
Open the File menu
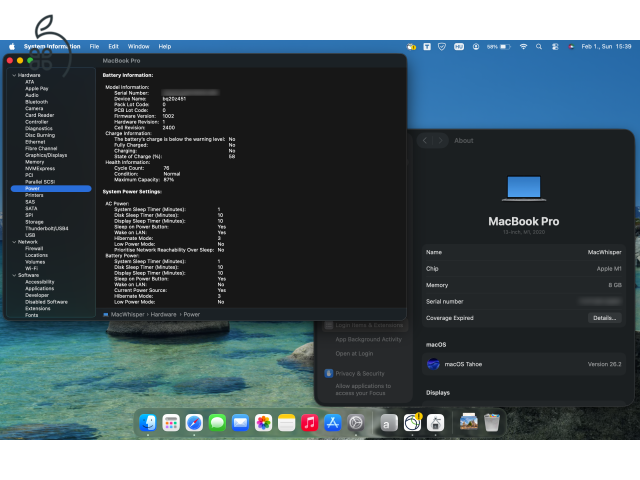(x=94, y=47)
